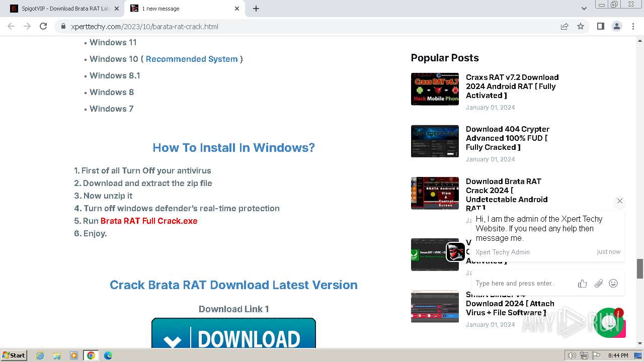Screen dimensions: 644x362
Task: Close the SpigotVIP tab
Action: [117, 9]
